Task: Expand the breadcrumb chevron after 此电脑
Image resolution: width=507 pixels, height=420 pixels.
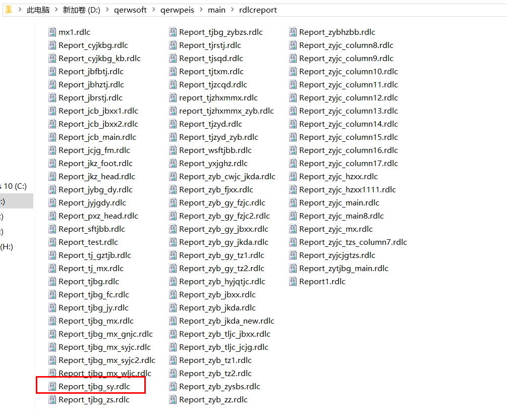Action: (57, 10)
